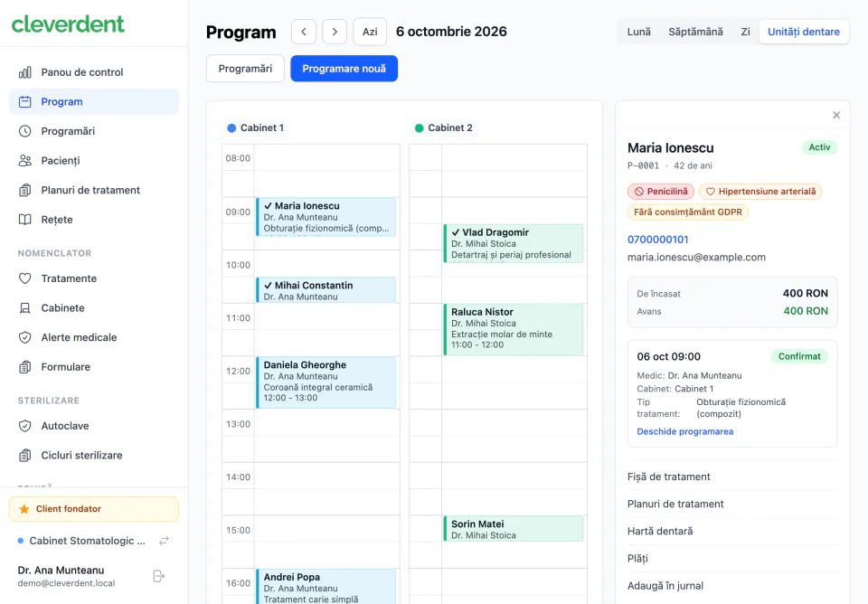The height and width of the screenshot is (604, 868).
Task: Click the Planuri de tratament clipboard icon
Action: 25,190
